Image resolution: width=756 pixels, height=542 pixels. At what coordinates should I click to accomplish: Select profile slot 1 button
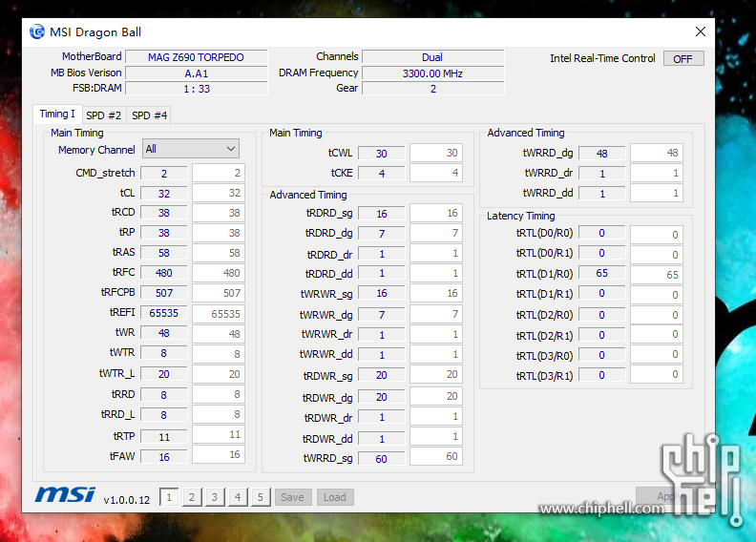169,497
